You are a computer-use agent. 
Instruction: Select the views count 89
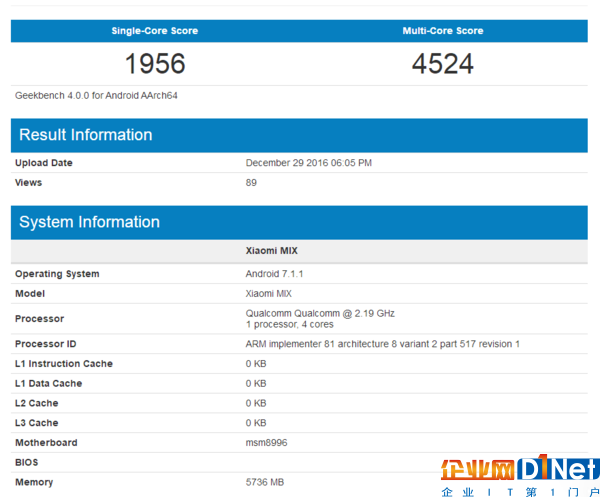pyautogui.click(x=251, y=183)
